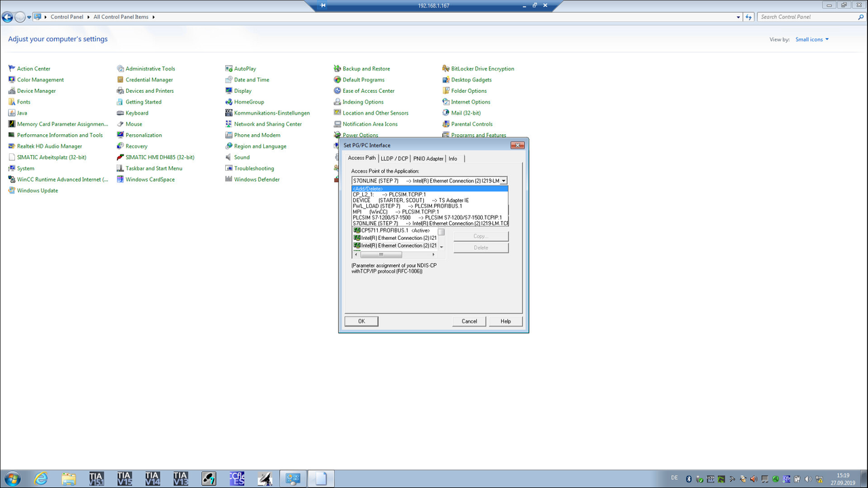
Task: Open SIMATIC Arbeitsplatz (32-bit) item
Action: click(47, 157)
